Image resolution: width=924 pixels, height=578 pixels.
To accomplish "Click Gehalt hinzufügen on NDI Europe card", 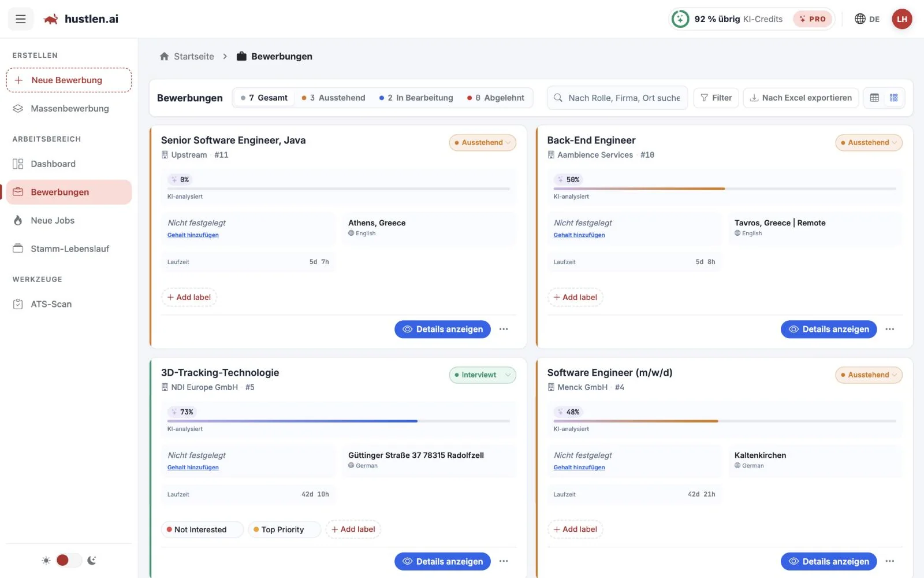I will point(193,468).
